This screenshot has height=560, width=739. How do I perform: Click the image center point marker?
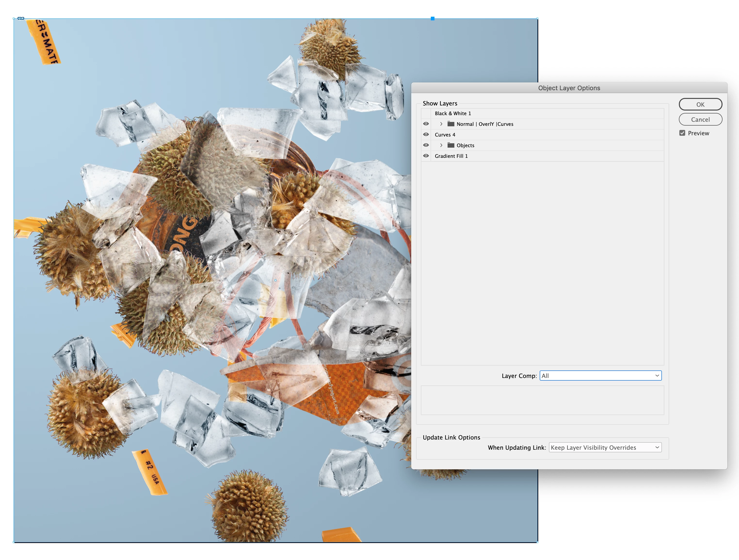276,280
